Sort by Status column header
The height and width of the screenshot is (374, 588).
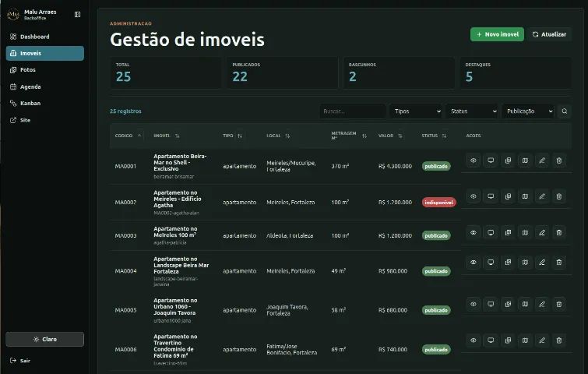click(x=434, y=136)
